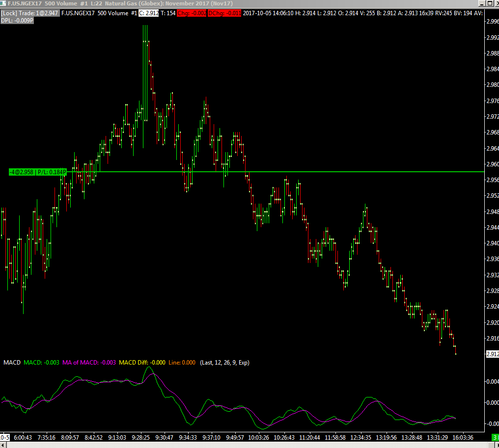Minimize the Natural Gas chart window
499x448 pixels.
(482, 3)
